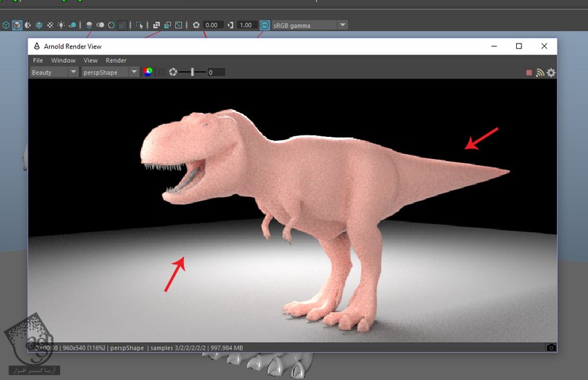Click the Arnold logo in window title bar

[x=37, y=46]
